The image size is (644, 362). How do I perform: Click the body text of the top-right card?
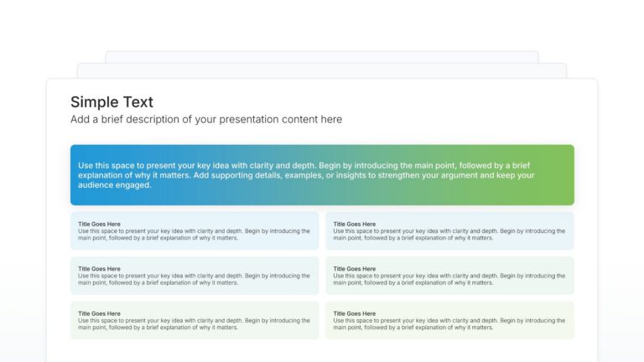click(449, 235)
